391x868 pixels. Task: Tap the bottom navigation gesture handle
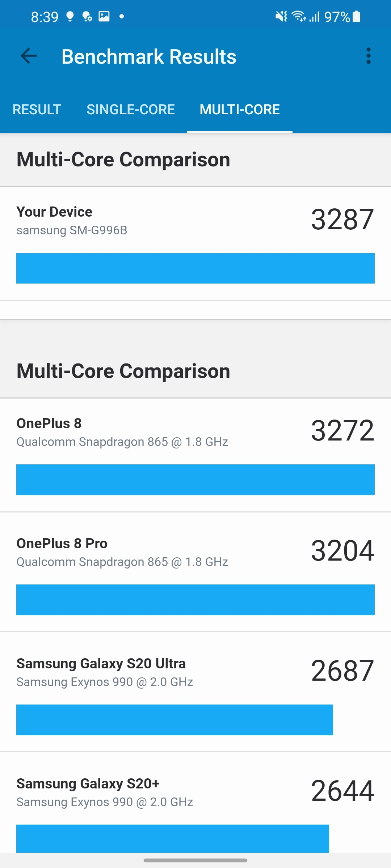(x=195, y=860)
